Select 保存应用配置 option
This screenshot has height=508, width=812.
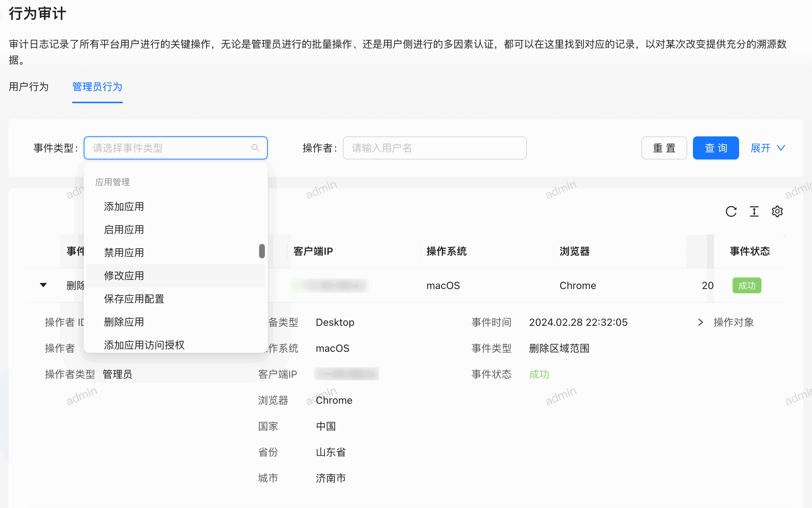coord(176,299)
